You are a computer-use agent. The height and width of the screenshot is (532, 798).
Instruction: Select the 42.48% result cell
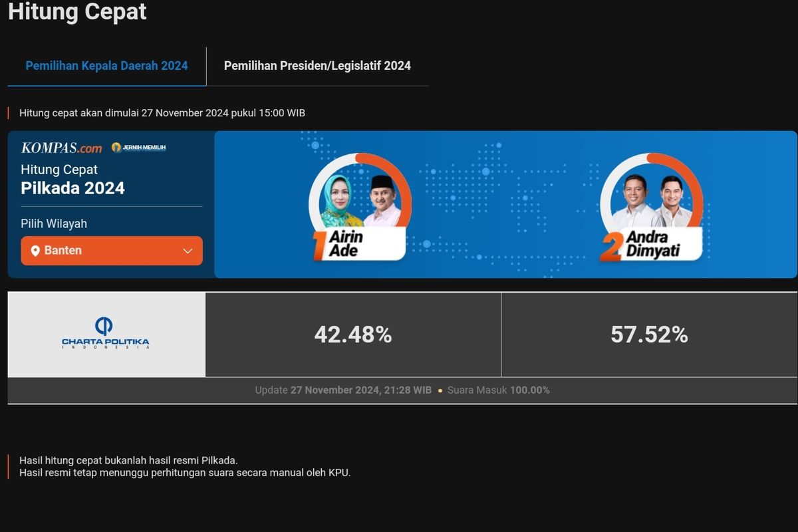pyautogui.click(x=353, y=334)
